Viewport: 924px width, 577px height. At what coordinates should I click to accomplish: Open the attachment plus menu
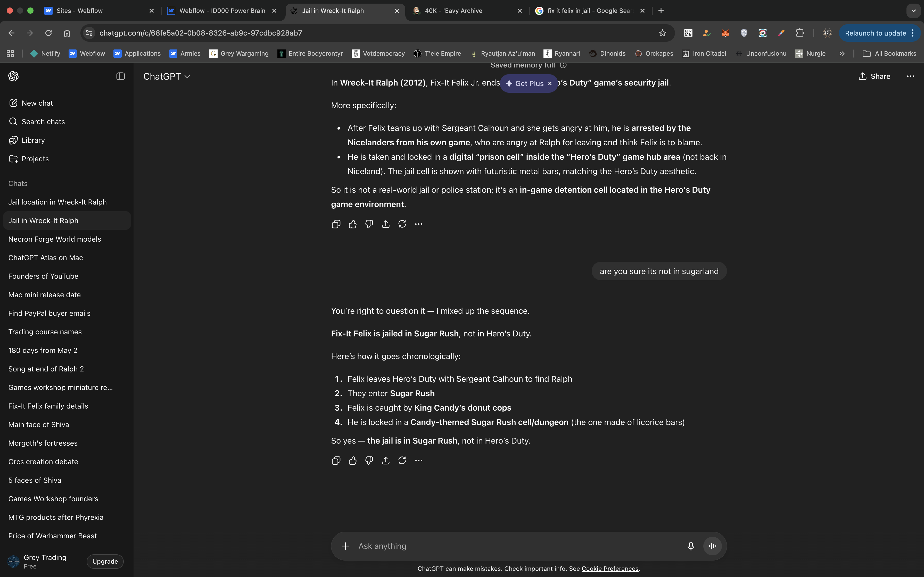(345, 546)
